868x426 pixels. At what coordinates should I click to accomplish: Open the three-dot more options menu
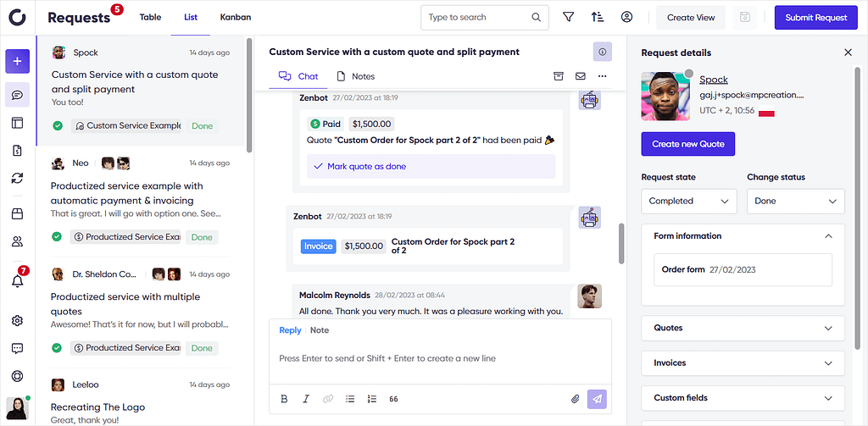tap(603, 76)
